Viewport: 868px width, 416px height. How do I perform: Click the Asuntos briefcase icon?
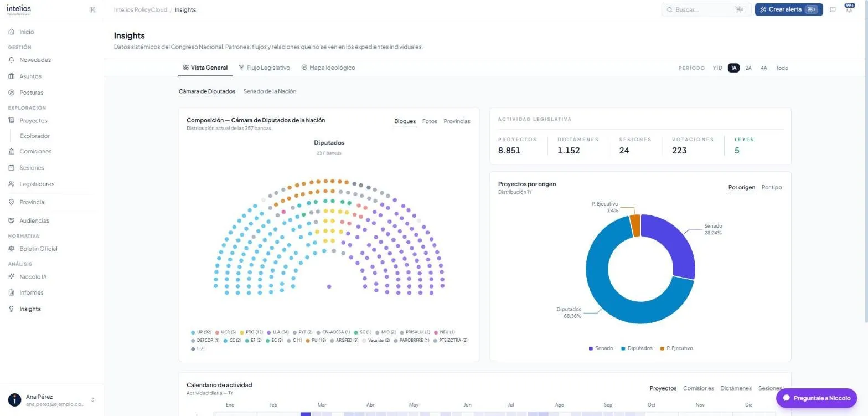tap(12, 76)
